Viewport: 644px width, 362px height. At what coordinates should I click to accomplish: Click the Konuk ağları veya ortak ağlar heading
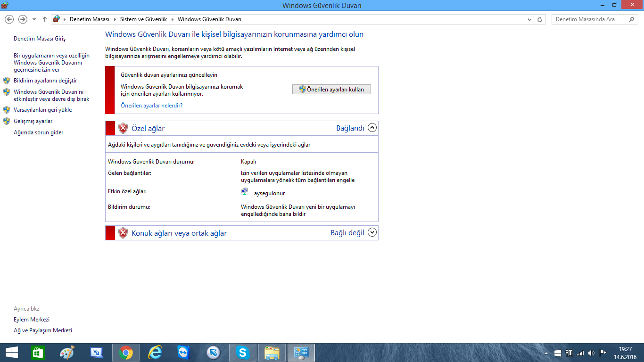179,233
